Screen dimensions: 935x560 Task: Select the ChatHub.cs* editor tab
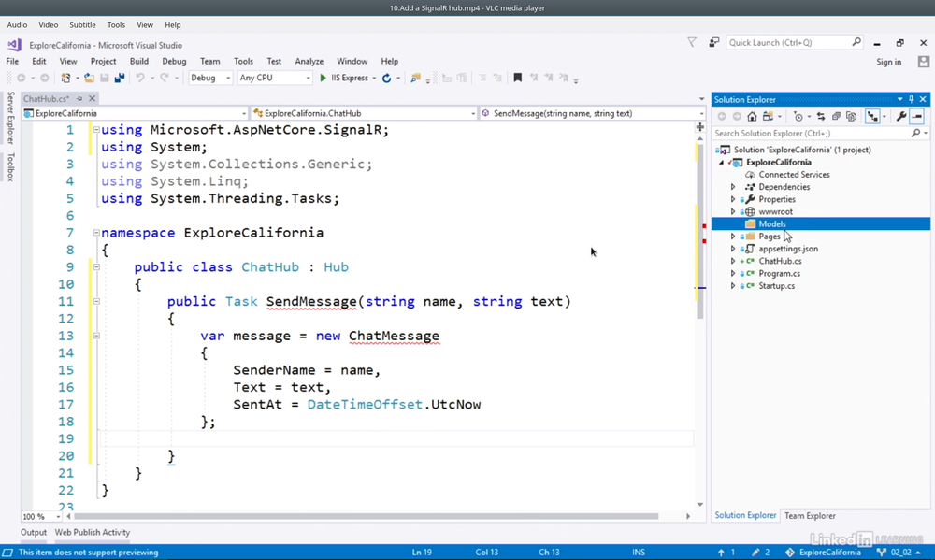point(47,99)
